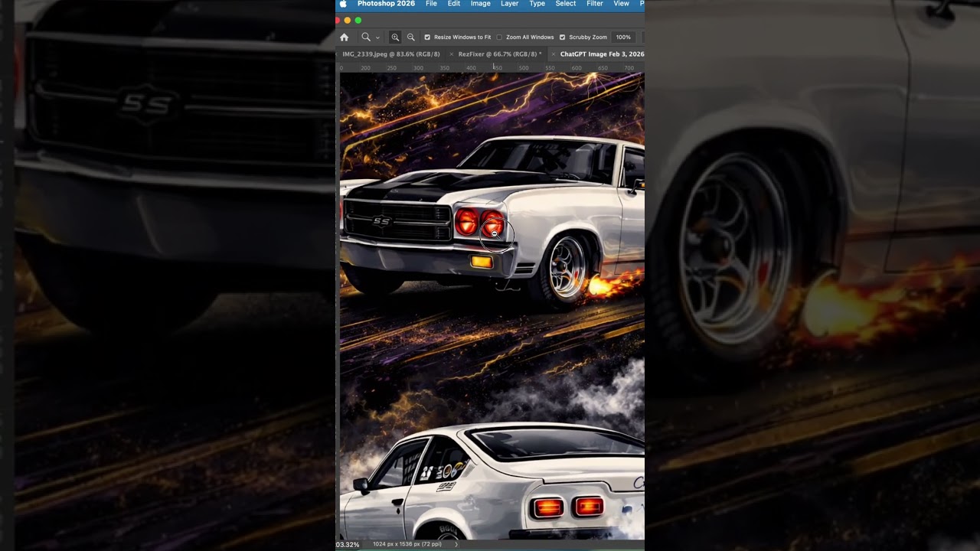Open the Image menu
This screenshot has height=551, width=980.
[481, 4]
